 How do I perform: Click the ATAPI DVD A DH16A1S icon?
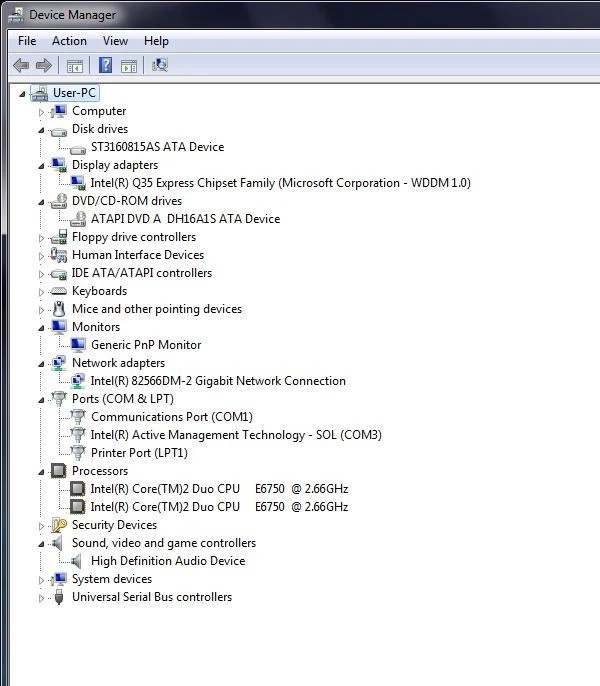pyautogui.click(x=78, y=219)
